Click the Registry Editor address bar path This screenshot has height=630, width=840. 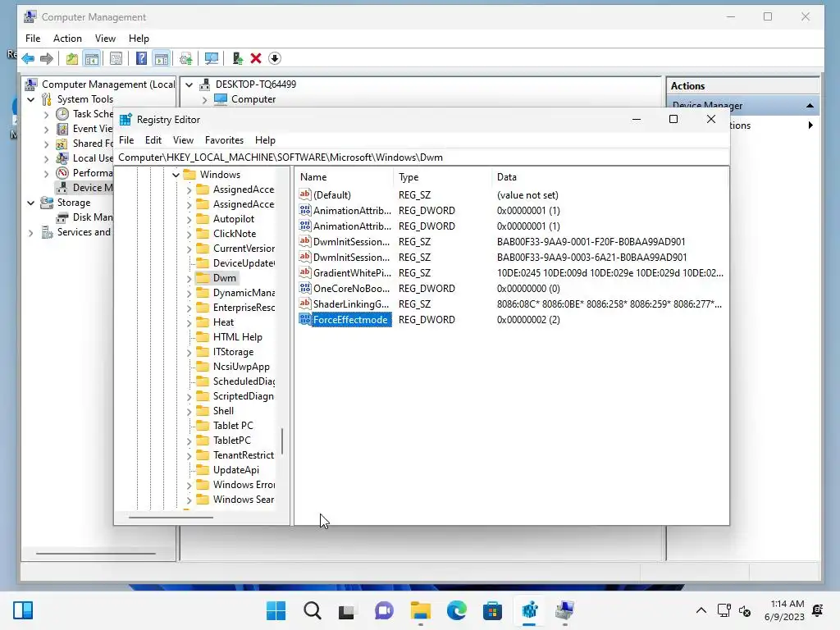pos(422,157)
